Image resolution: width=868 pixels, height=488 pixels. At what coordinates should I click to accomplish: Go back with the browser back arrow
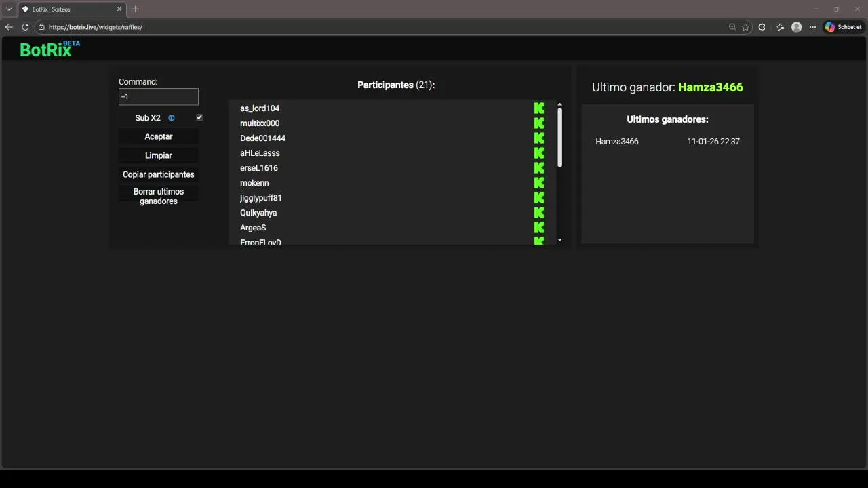tap(9, 27)
